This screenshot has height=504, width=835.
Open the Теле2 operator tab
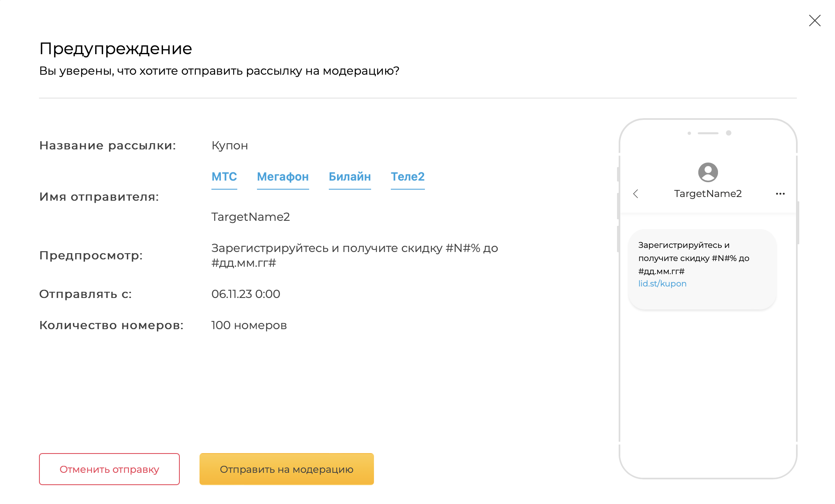pos(408,176)
